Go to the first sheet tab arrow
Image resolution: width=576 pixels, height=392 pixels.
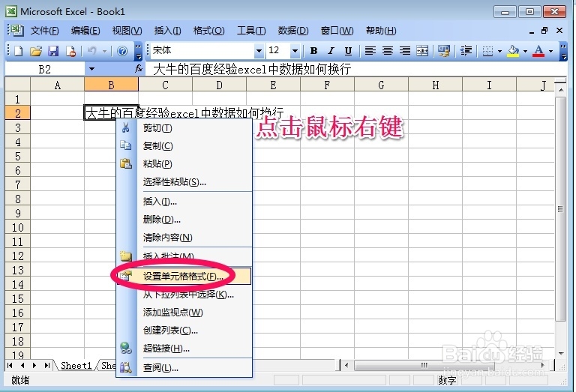tap(10, 365)
